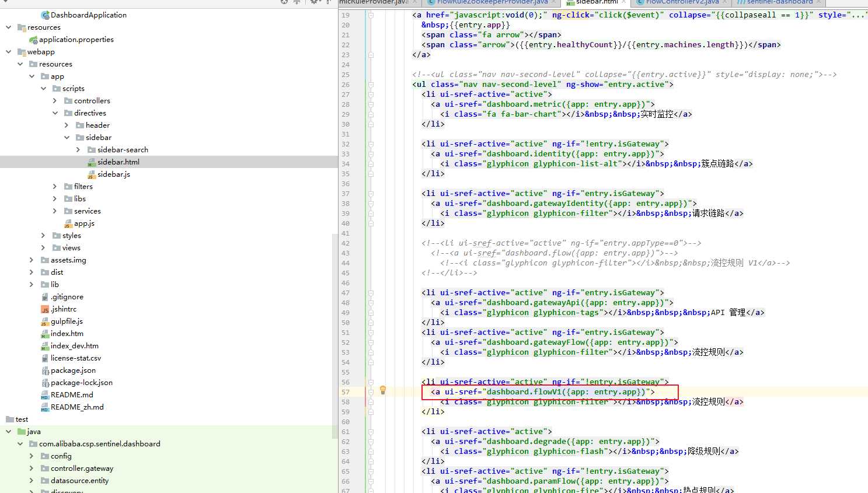Viewport: 868px width, 493px height.
Task: Click the gulpfile.js file icon
Action: click(x=45, y=321)
